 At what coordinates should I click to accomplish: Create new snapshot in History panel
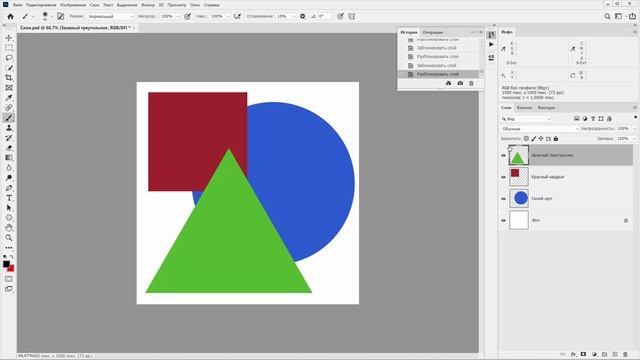click(460, 83)
